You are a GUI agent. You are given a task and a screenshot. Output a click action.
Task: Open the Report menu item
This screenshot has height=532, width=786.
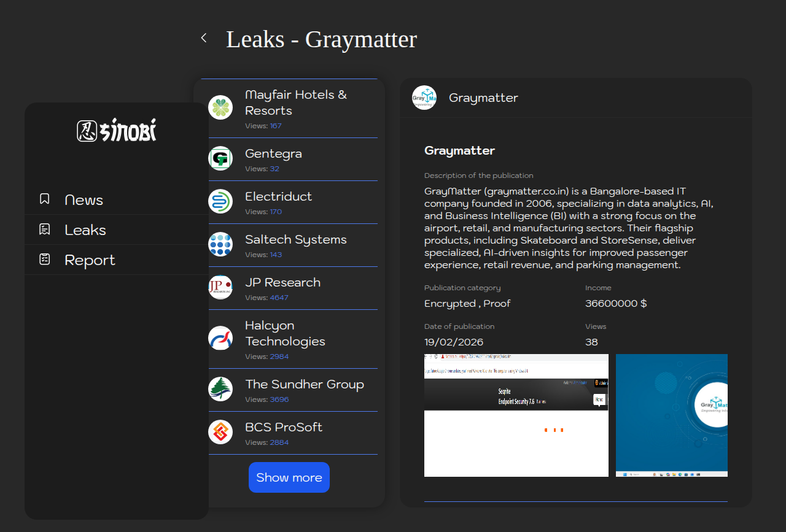pos(90,260)
